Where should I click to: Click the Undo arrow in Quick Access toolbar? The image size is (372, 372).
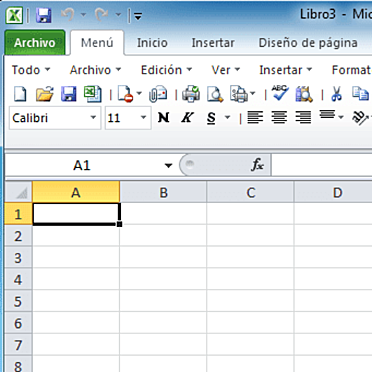point(68,15)
